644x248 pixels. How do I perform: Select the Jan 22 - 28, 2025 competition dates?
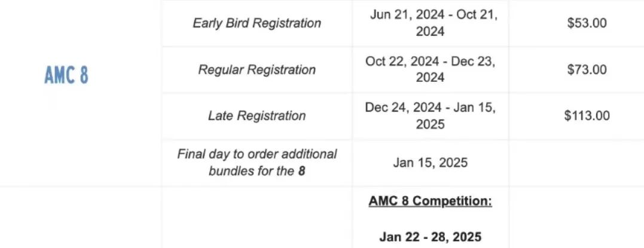click(x=430, y=237)
